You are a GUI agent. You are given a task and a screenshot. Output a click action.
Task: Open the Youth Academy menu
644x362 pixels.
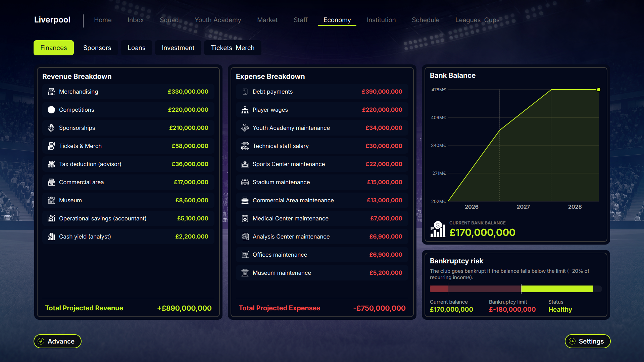point(218,20)
